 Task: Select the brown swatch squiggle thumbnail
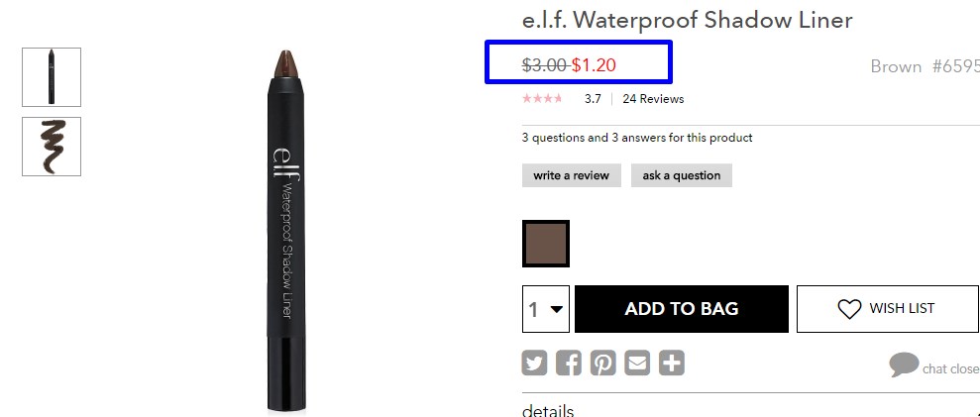52,147
